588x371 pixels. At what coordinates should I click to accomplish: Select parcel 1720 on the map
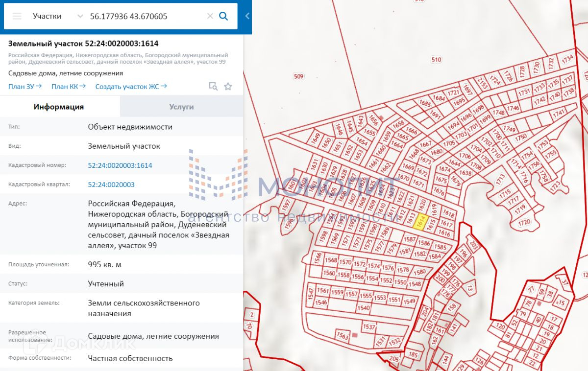tap(524, 222)
